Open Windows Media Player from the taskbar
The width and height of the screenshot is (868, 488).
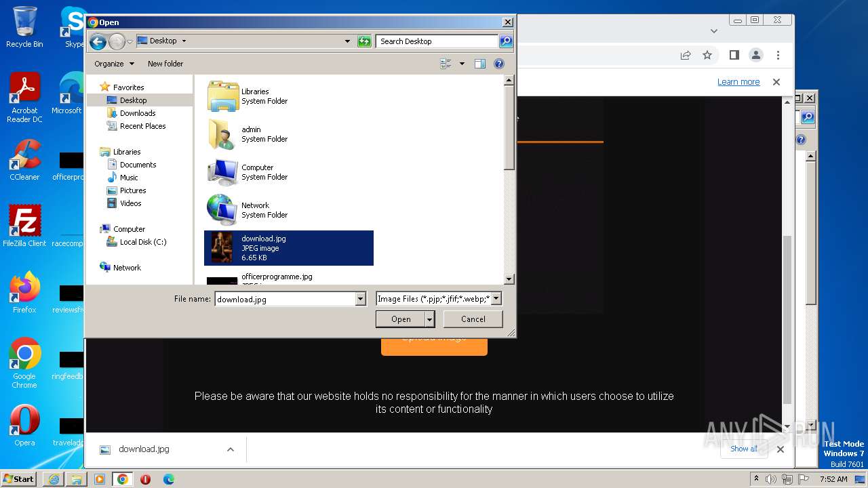tap(100, 479)
